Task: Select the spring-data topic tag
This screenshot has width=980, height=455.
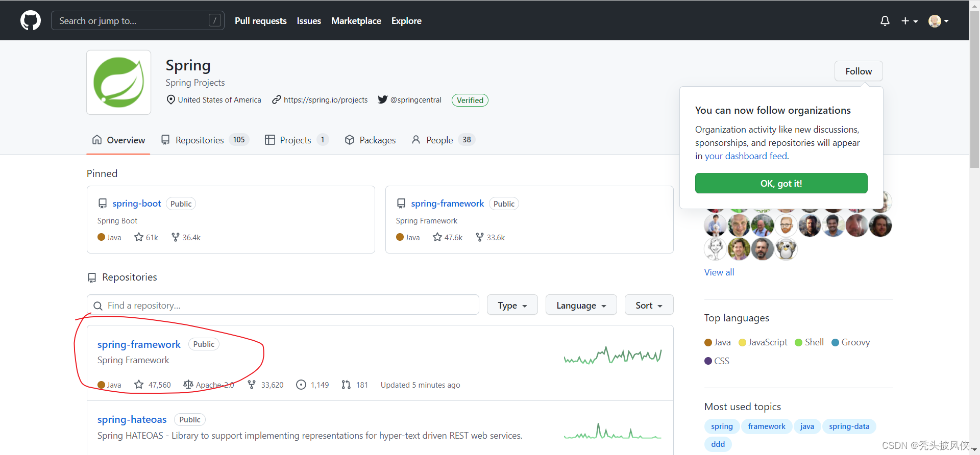Action: 849,426
